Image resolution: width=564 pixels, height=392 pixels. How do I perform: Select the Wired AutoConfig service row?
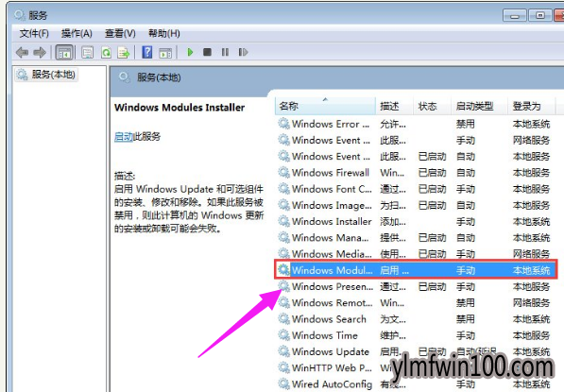[416, 384]
